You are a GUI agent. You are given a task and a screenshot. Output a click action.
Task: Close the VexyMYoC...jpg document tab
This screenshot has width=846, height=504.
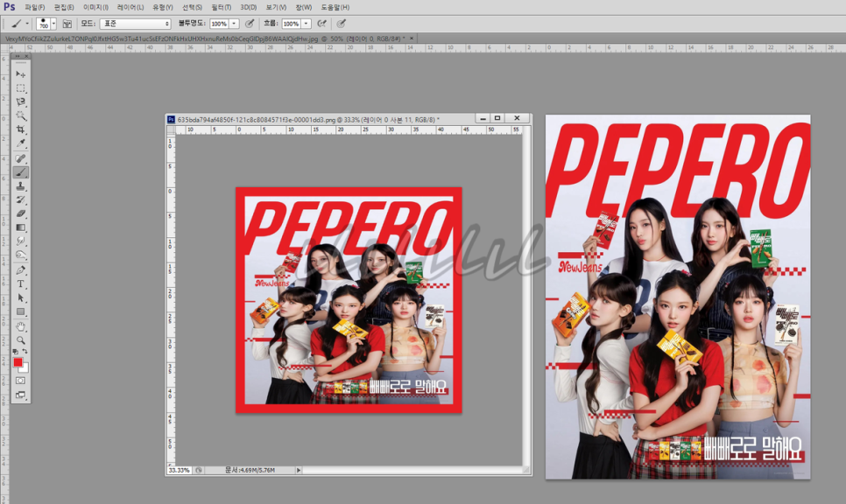click(412, 38)
